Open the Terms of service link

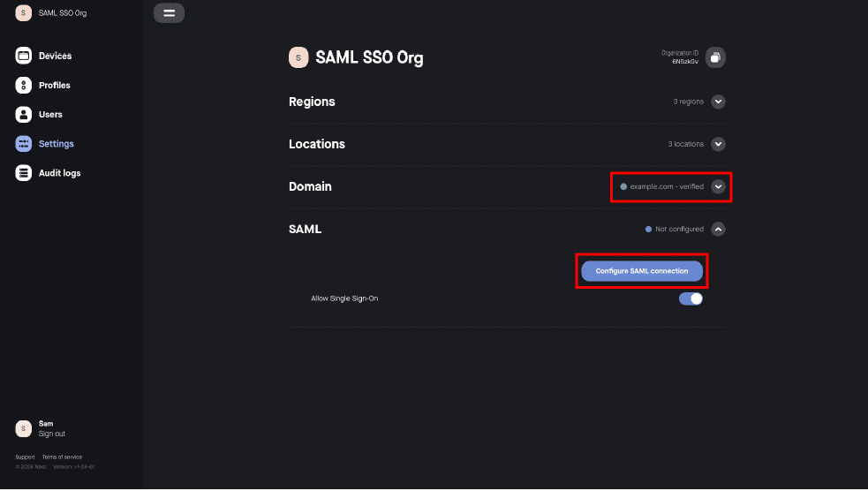tap(62, 457)
